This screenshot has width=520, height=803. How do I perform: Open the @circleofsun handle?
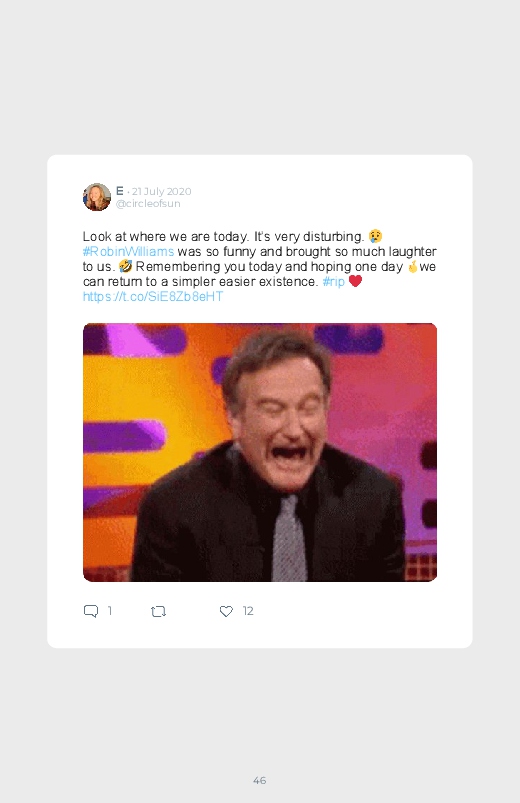pos(148,203)
